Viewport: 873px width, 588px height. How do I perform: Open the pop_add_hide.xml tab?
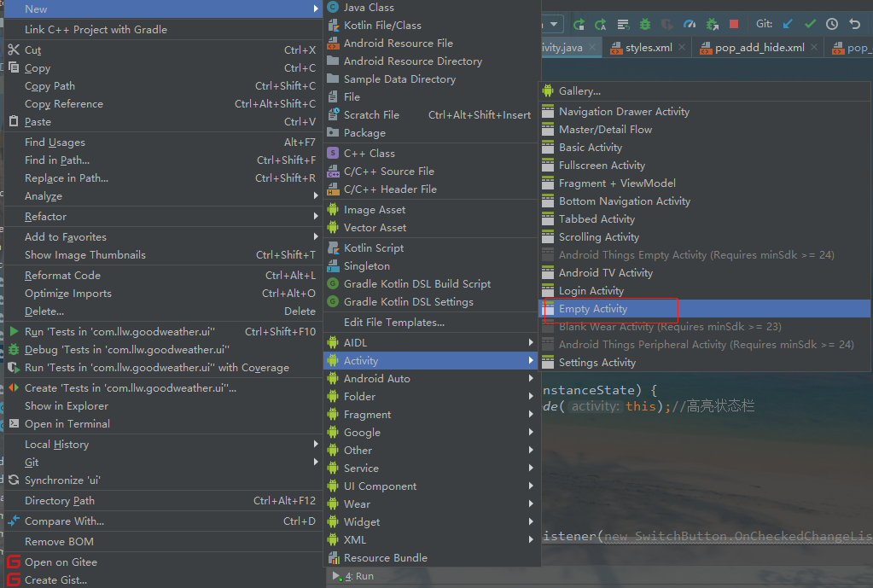point(759,48)
